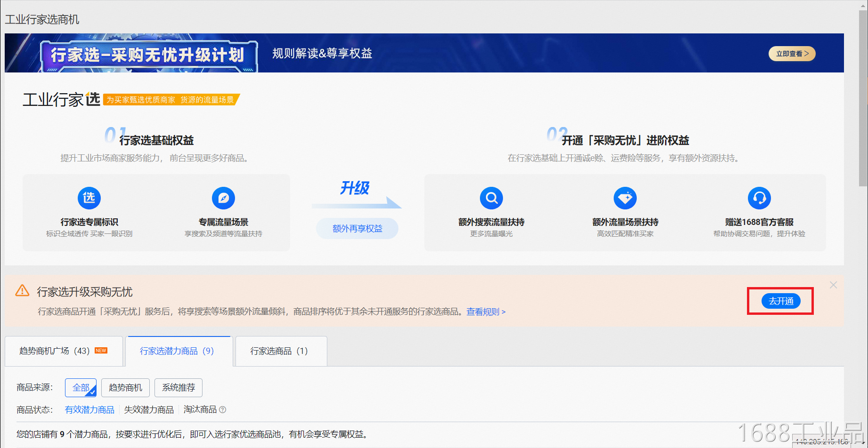Screen dimensions: 868x448
Task: Filter product source by 趋势商机
Action: pos(125,388)
